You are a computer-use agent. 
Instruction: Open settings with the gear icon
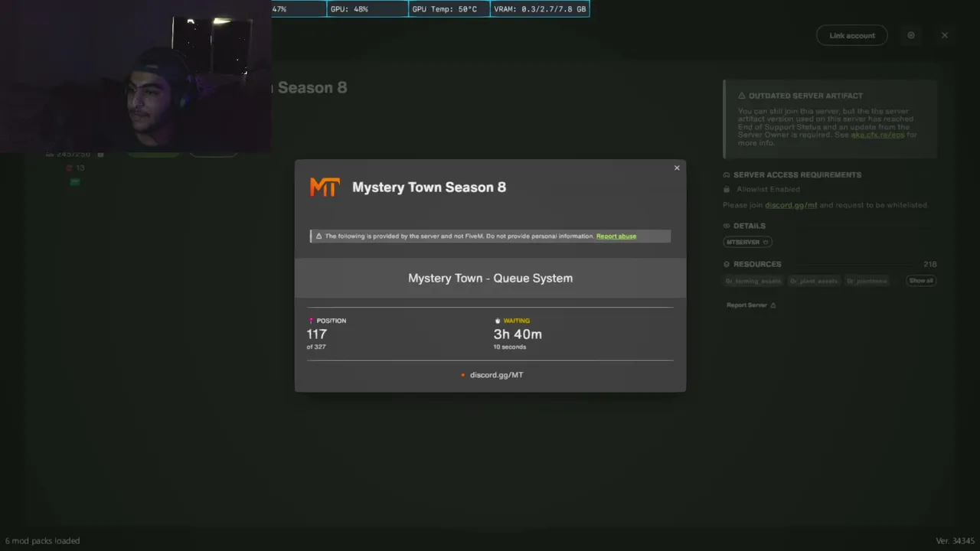(x=911, y=35)
